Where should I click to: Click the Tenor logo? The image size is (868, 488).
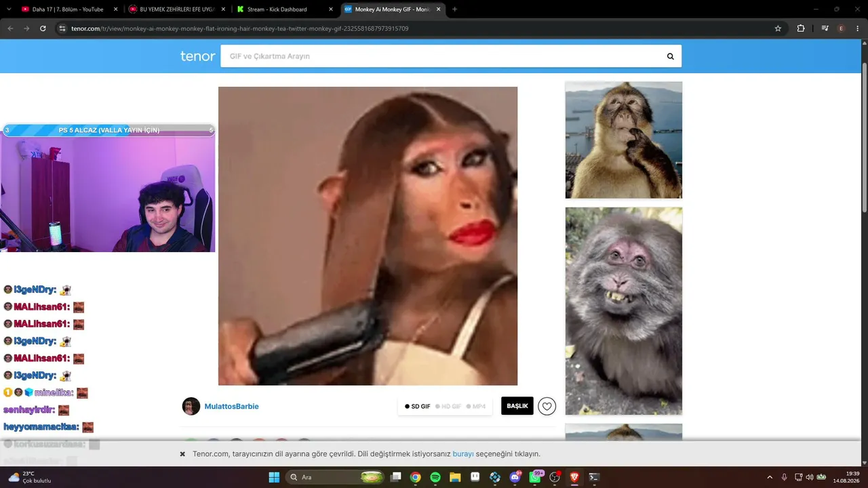click(197, 56)
